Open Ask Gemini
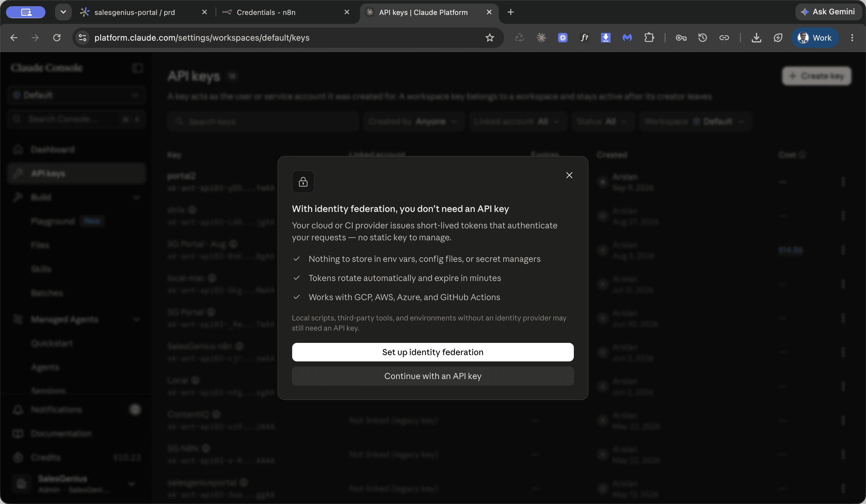Image resolution: width=866 pixels, height=504 pixels. click(828, 12)
